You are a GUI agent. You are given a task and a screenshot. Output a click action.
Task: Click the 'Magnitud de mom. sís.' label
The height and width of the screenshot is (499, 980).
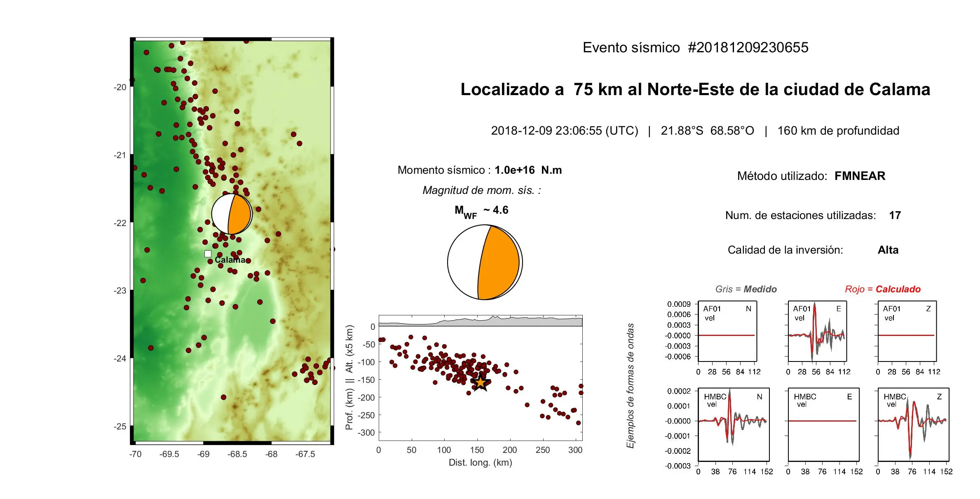(482, 190)
